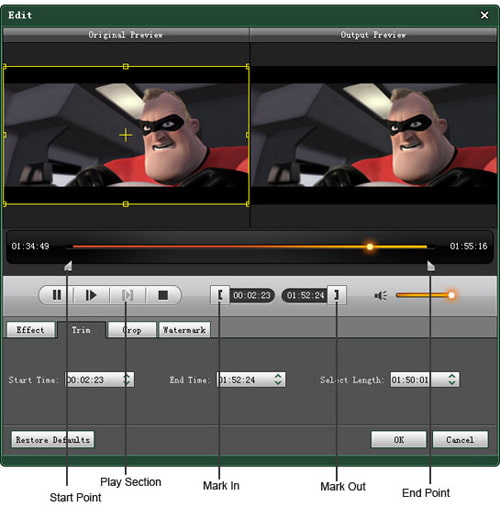Click the right-middle crop handle
Viewport: 500px width, 507px height.
(x=248, y=135)
